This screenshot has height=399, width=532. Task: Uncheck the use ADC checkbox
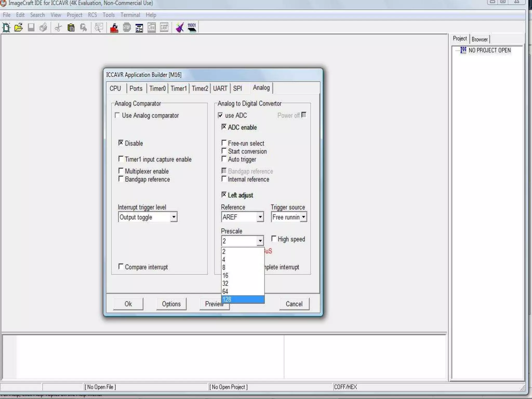(x=220, y=115)
